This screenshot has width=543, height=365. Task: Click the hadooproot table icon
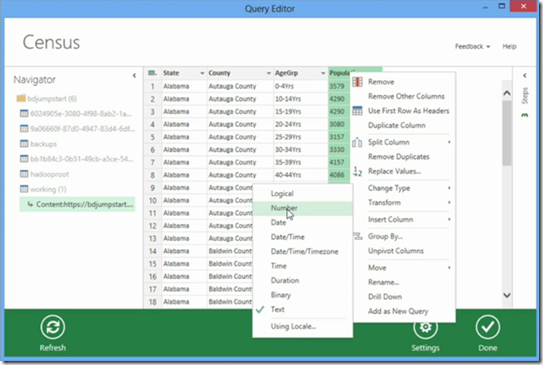24,174
